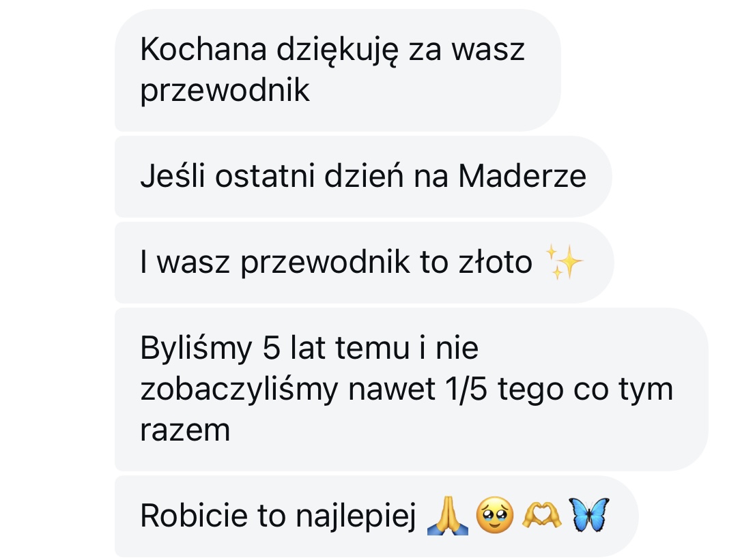This screenshot has height=560, width=755.
Task: Select the 'Kochana dziękuję za wasz przewodnik' message
Action: [337, 70]
